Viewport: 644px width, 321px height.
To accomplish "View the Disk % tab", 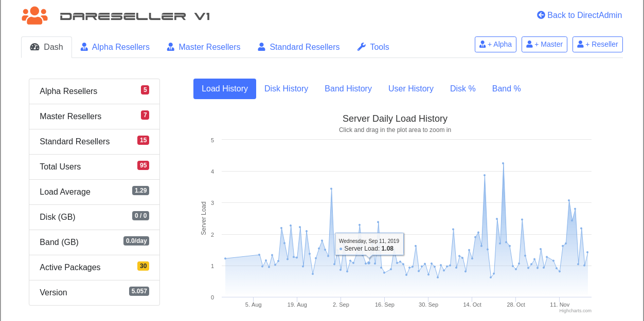I will (462, 88).
